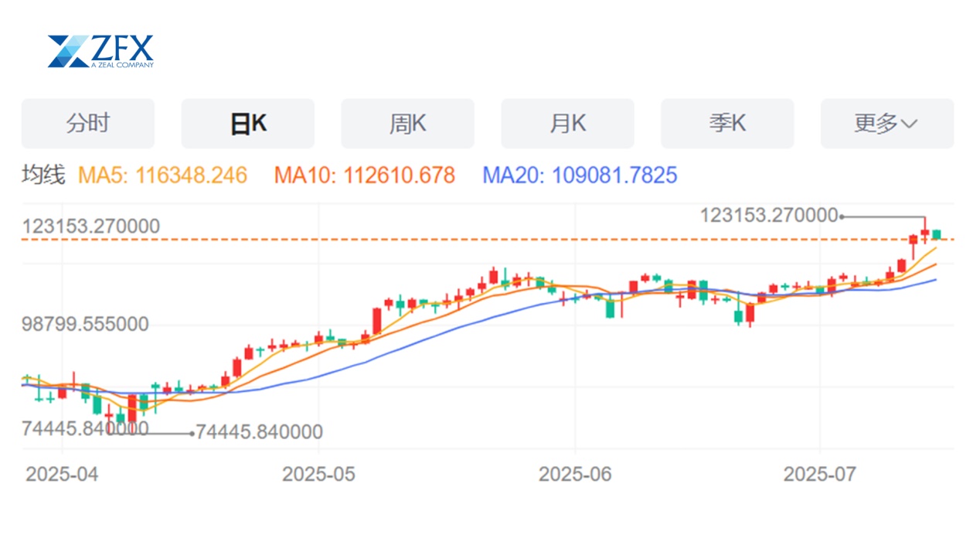
Task: Expand the 更多 more options dropdown
Action: click(x=887, y=124)
